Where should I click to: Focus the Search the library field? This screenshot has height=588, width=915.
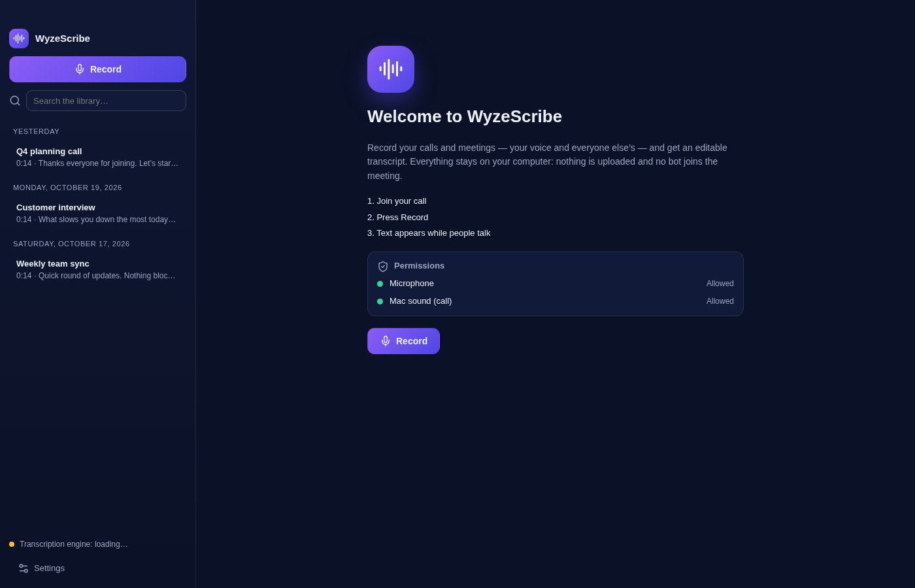click(106, 101)
